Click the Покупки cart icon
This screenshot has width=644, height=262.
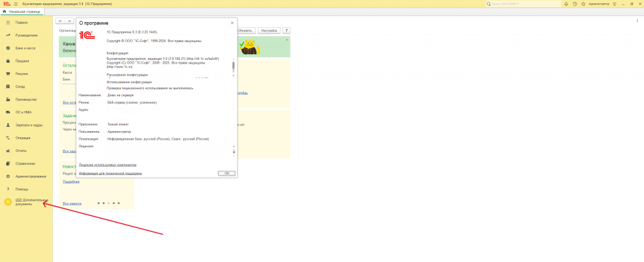(x=8, y=74)
